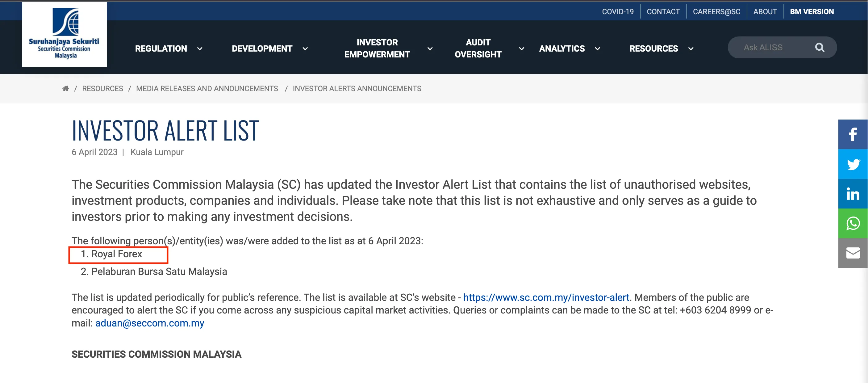
Task: Open the Audit Oversight menu
Action: click(x=478, y=48)
